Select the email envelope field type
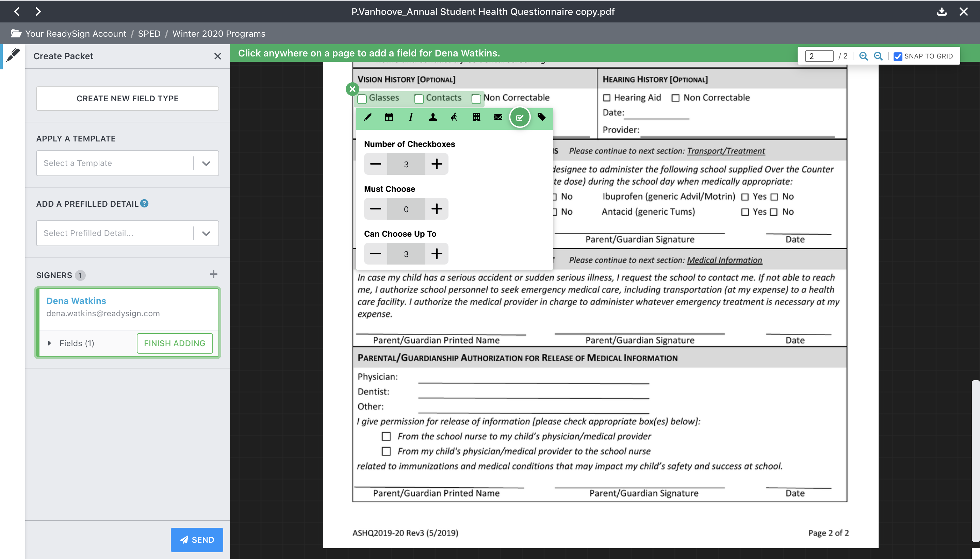This screenshot has width=980, height=559. 498,117
